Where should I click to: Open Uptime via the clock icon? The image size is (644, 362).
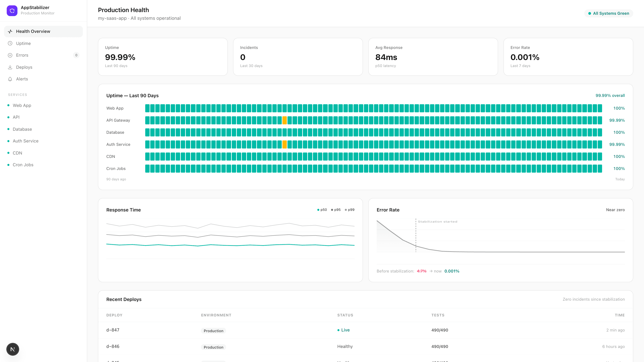click(10, 43)
